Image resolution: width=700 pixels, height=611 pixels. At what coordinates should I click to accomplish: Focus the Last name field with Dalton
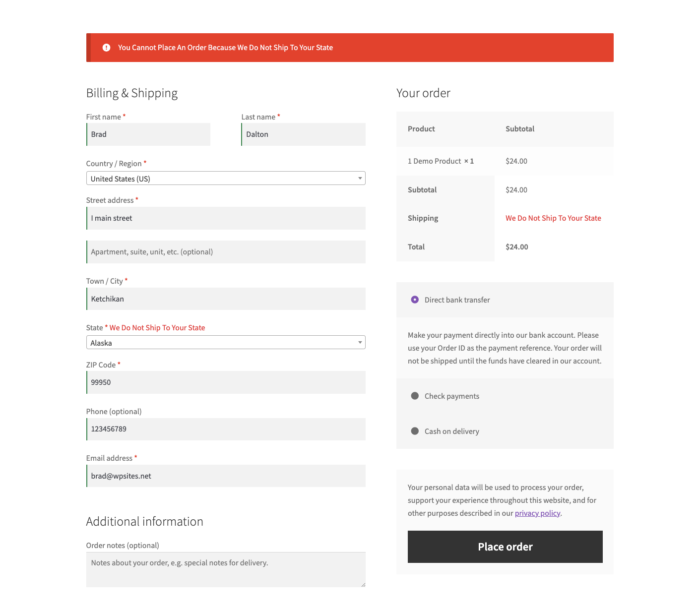[303, 134]
